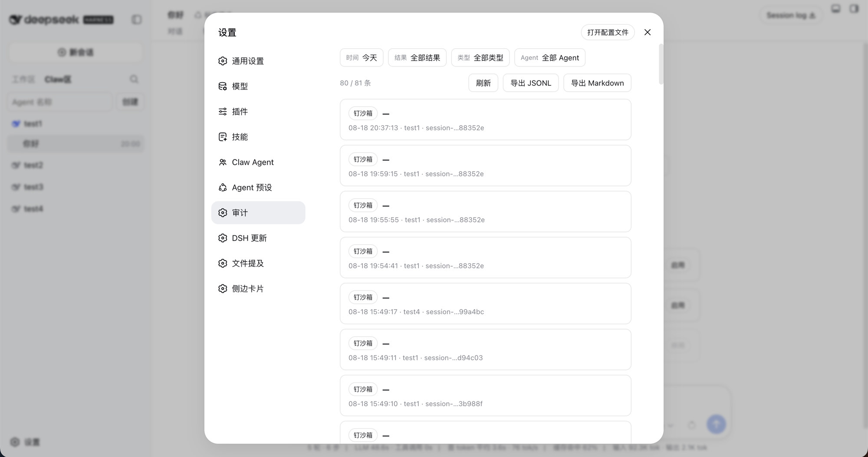Click the database icon beside 模型
This screenshot has height=457, width=868.
pos(223,86)
